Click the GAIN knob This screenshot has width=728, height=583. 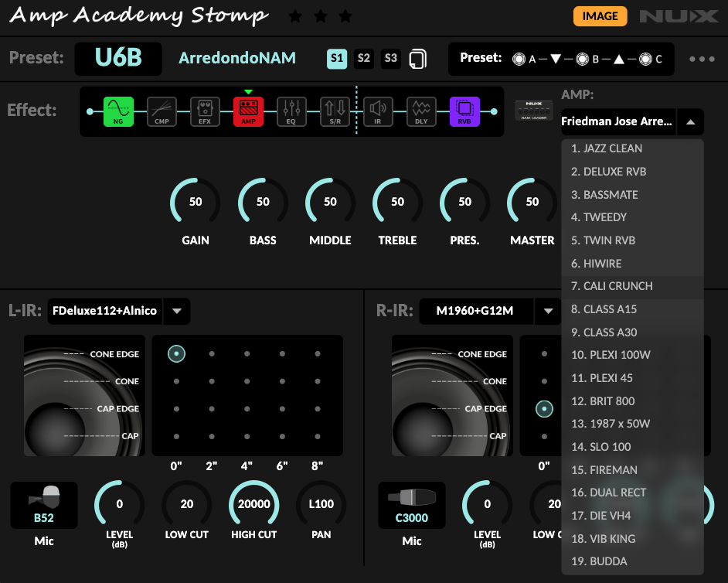[x=196, y=202]
